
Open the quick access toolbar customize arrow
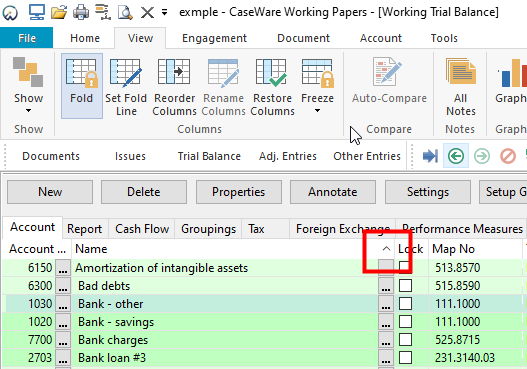point(164,13)
